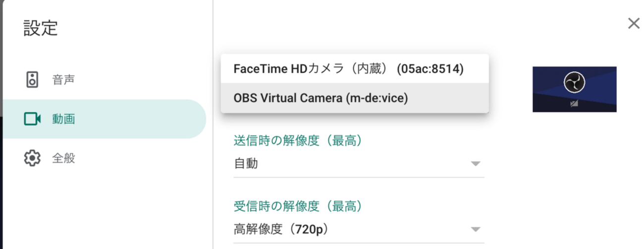Switch to the 動画 tab
Image resolution: width=644 pixels, height=249 pixels.
tap(63, 119)
